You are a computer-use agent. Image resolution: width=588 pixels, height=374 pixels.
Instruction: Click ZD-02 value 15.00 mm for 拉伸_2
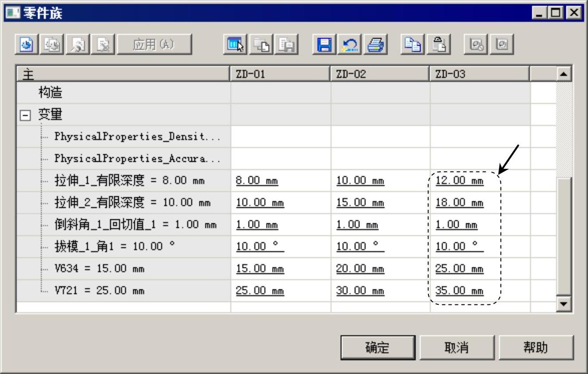click(x=360, y=203)
